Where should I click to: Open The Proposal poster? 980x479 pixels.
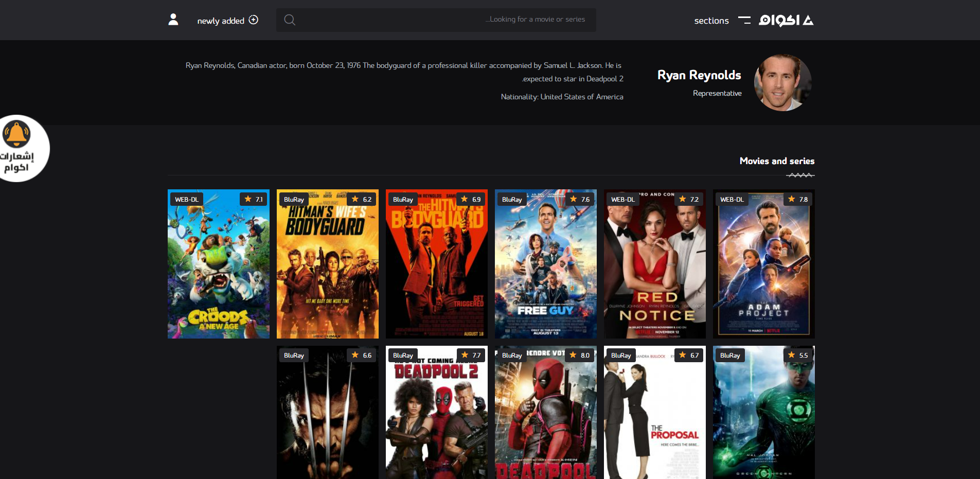(x=654, y=413)
